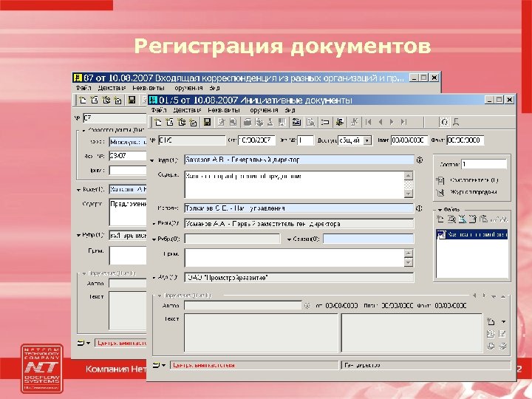532x399 pixels.
Task: Open dropdown arrow next to add resolution icon
Action: (503, 321)
